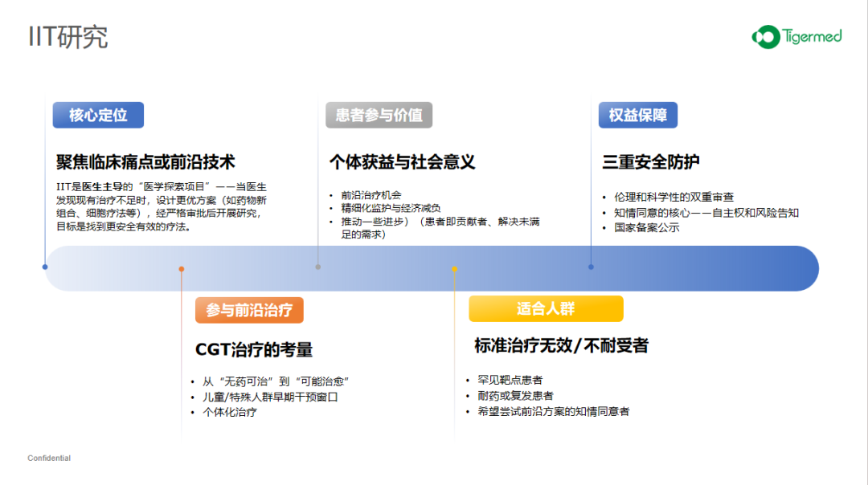Click the Confidential footer text
Image resolution: width=868 pixels, height=485 pixels.
49,459
